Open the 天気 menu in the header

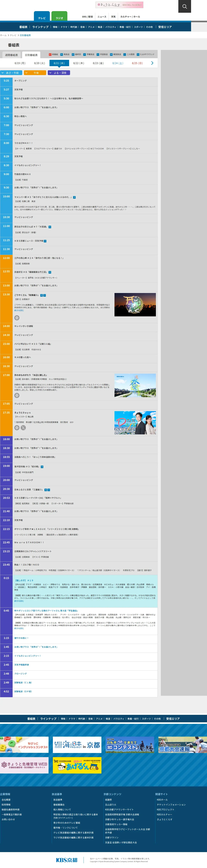pyautogui.click(x=113, y=17)
